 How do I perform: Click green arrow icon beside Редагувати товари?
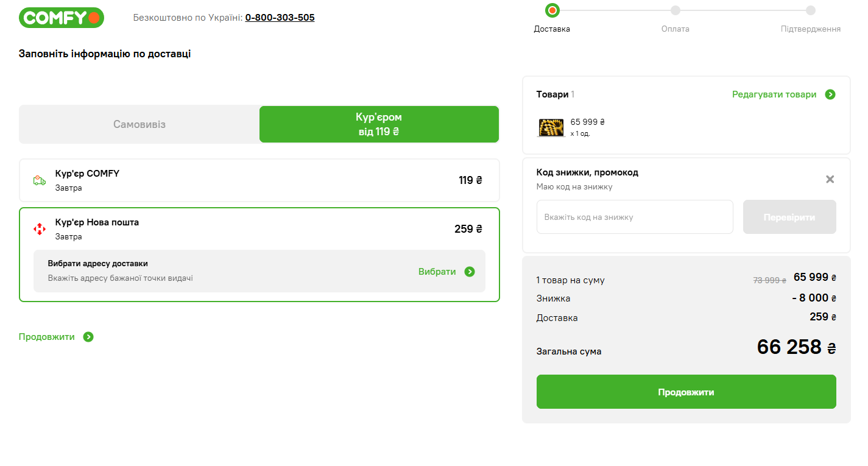point(830,94)
